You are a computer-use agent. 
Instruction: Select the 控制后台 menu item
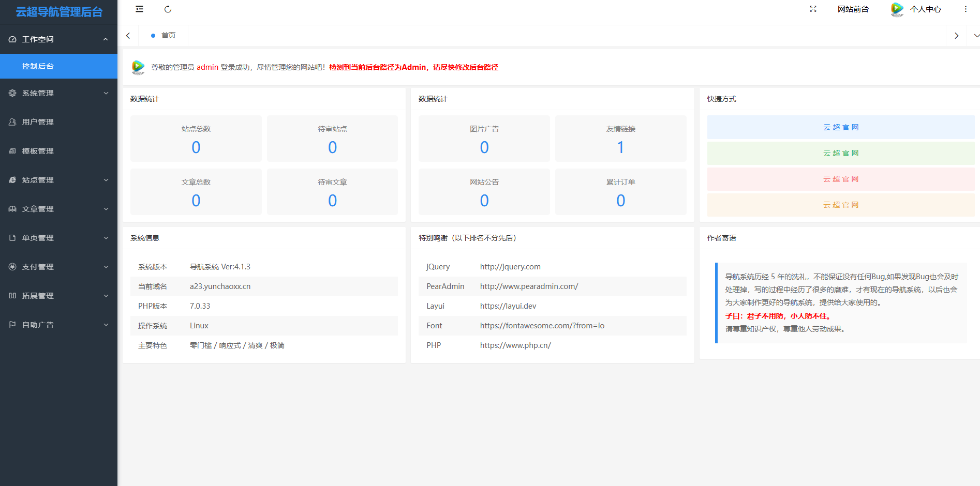(x=58, y=66)
